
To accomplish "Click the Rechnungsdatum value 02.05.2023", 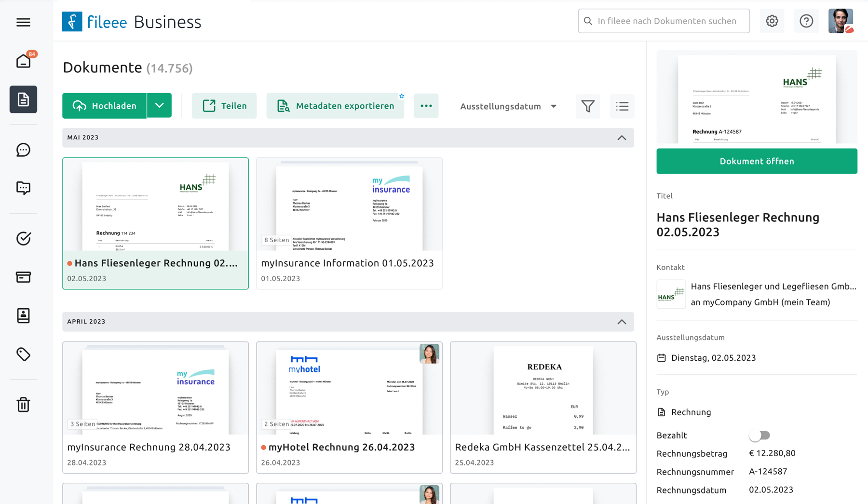I will point(771,490).
